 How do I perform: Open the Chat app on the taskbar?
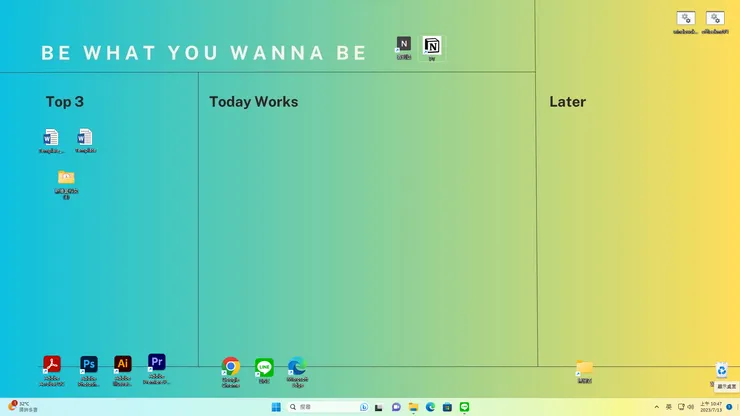pos(396,407)
